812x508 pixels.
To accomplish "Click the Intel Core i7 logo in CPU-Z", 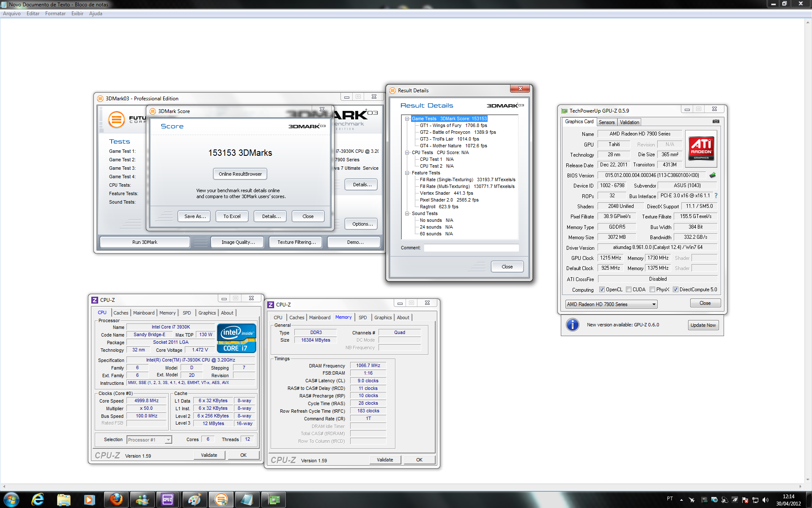I will point(236,338).
